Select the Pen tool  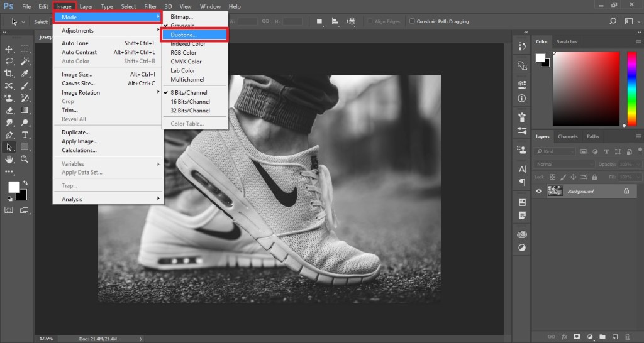(9, 135)
